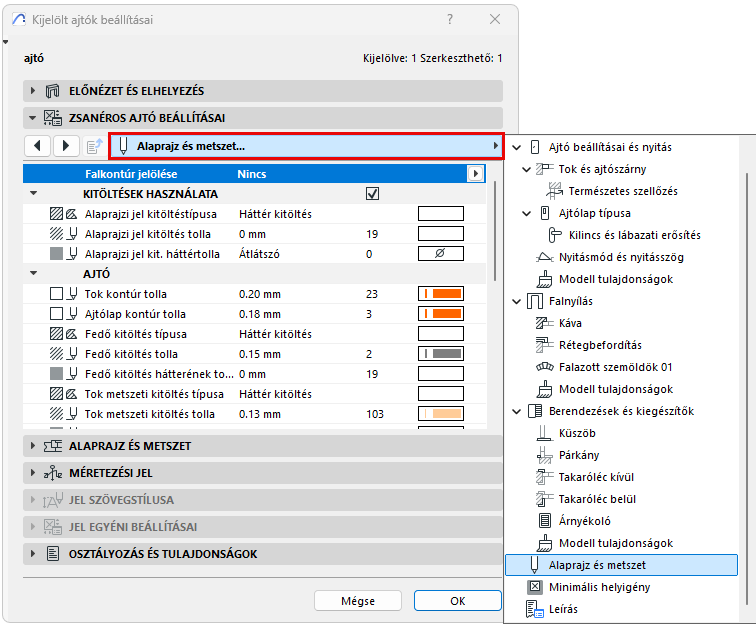Open the Természetes szellőzés page icon
This screenshot has width=756, height=625.
(554, 191)
